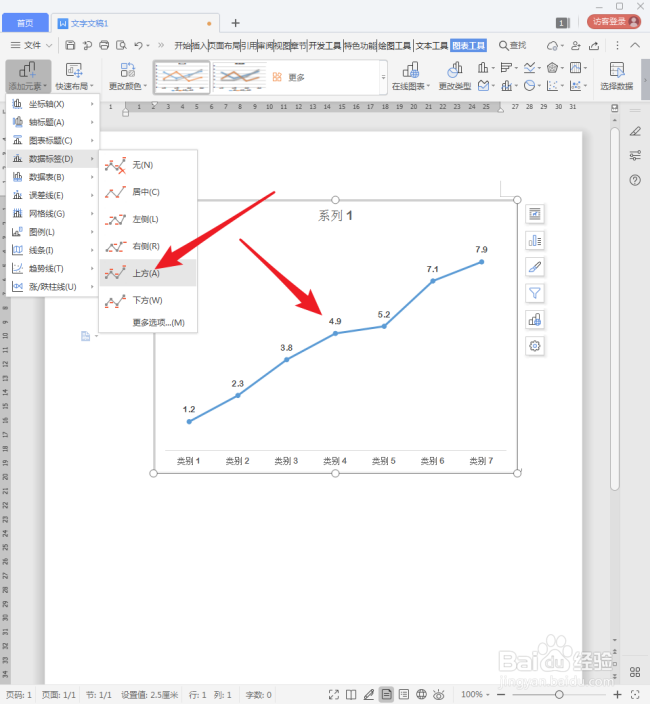Image resolution: width=650 pixels, height=704 pixels.
Task: Choose 居中(C) data label position
Action: (148, 192)
